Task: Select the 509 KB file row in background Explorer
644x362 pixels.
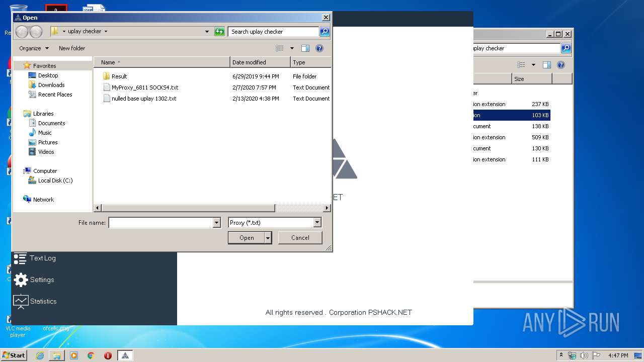Action: 512,137
